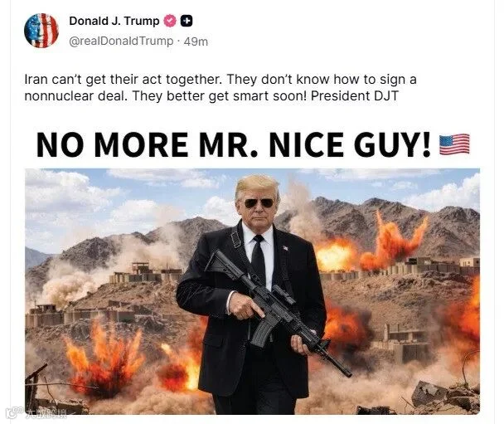Click the flag lapel pin on the suit

click(x=285, y=248)
